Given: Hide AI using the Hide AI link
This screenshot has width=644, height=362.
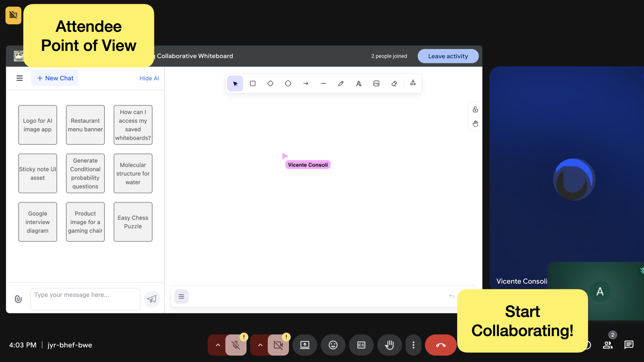Looking at the screenshot, I should click(x=149, y=78).
